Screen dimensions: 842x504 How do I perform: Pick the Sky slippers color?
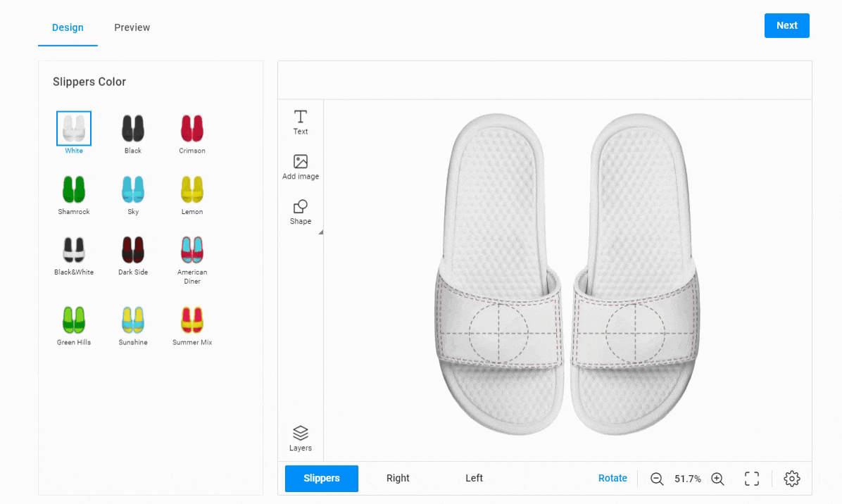click(x=132, y=195)
